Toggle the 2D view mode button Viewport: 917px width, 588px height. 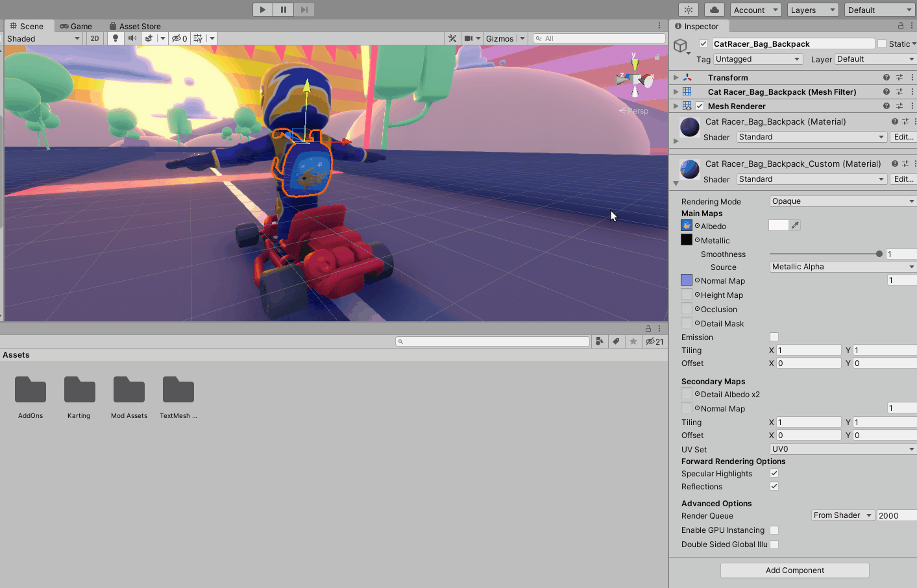[95, 38]
